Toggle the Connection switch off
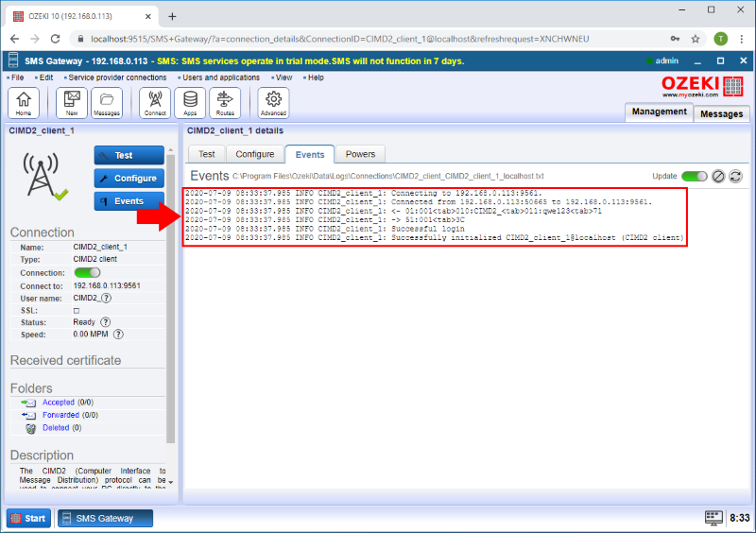The width and height of the screenshot is (756, 533). tap(87, 272)
